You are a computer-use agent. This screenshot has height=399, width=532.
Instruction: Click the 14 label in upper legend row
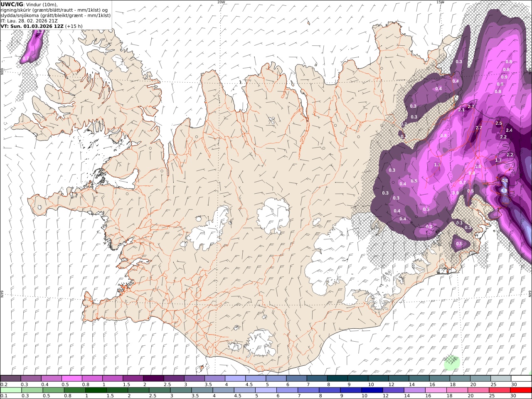tap(411, 384)
